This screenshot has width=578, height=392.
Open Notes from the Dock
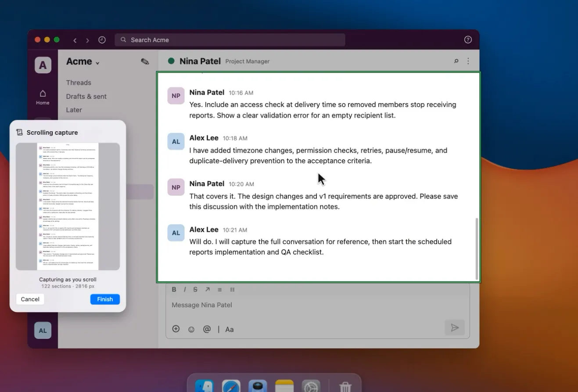click(x=284, y=386)
